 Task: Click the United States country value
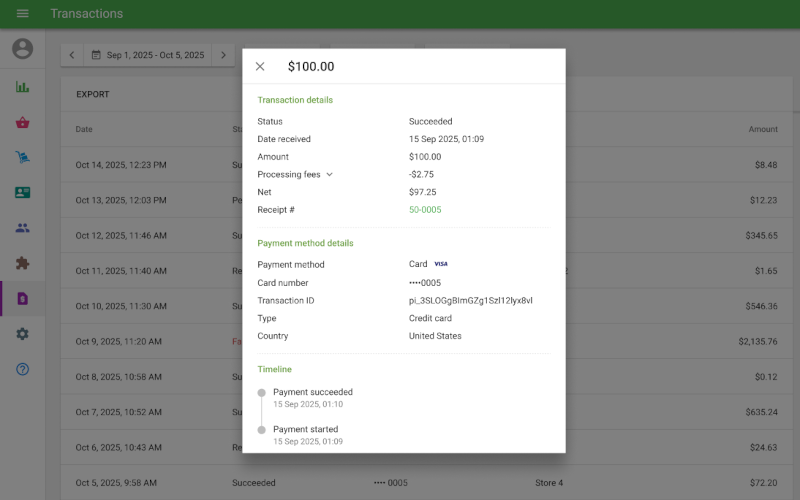[x=435, y=336]
